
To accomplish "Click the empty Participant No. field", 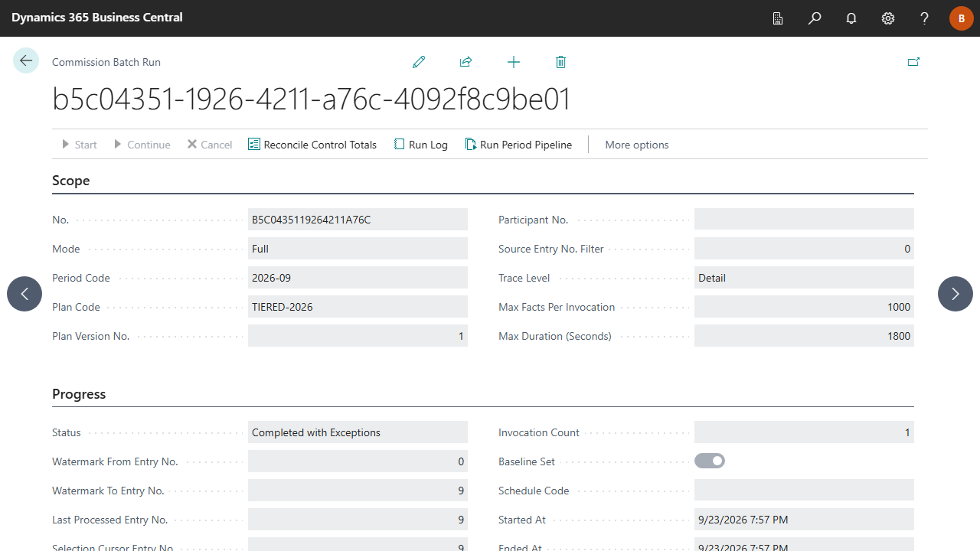I will pos(804,220).
